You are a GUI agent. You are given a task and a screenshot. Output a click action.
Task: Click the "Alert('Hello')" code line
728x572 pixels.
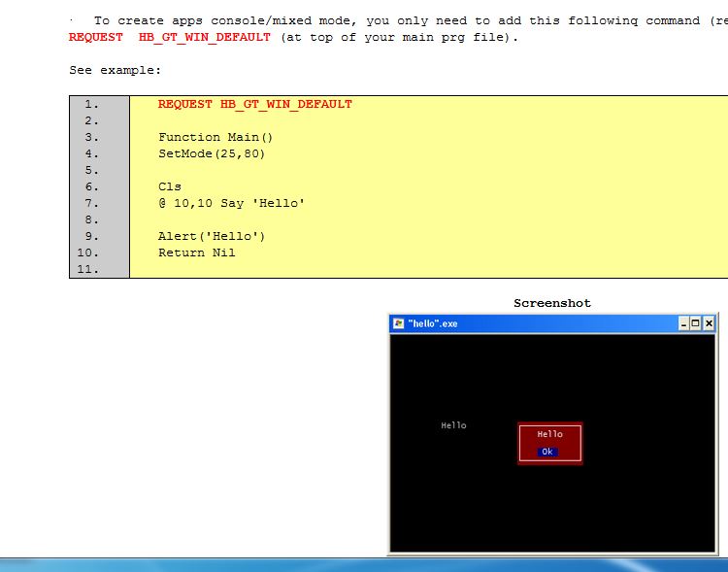coord(212,236)
